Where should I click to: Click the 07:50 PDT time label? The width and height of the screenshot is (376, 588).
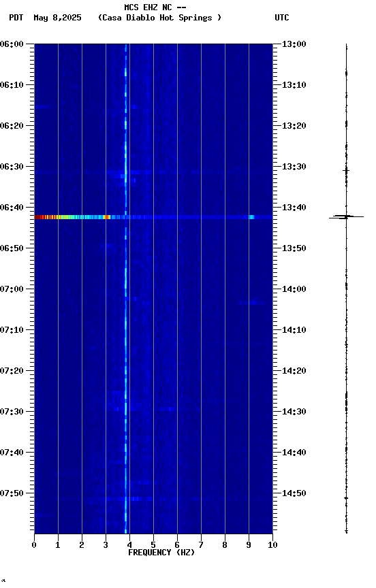pos(12,493)
